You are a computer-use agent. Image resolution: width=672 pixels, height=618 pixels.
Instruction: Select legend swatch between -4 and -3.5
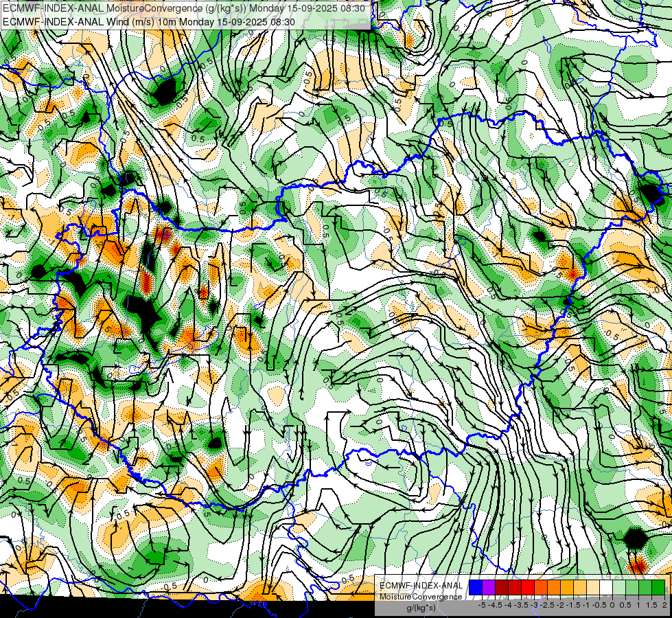pos(515,587)
